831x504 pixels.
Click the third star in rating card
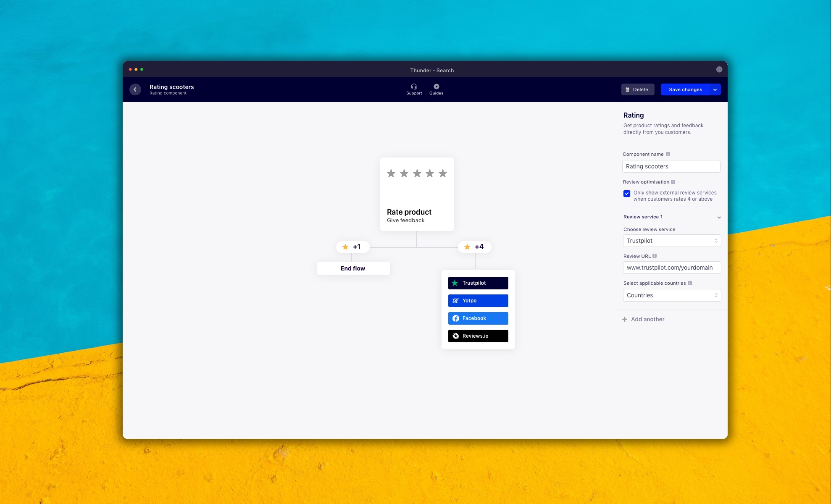417,173
